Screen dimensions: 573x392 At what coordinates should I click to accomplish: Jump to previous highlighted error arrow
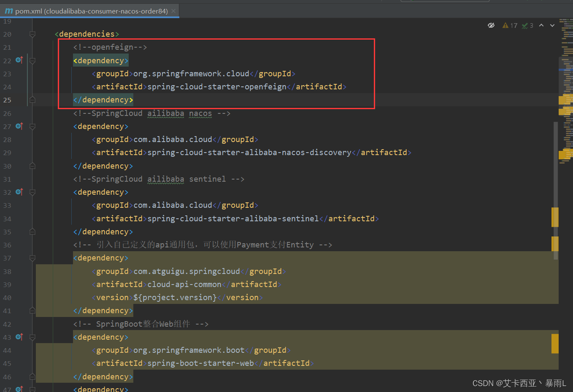coord(541,25)
